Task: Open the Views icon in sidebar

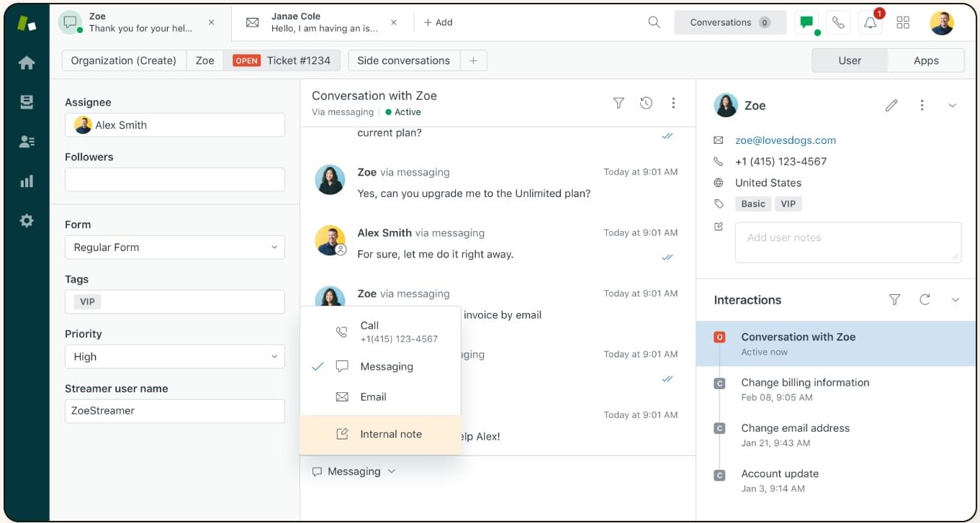Action: coord(27,102)
